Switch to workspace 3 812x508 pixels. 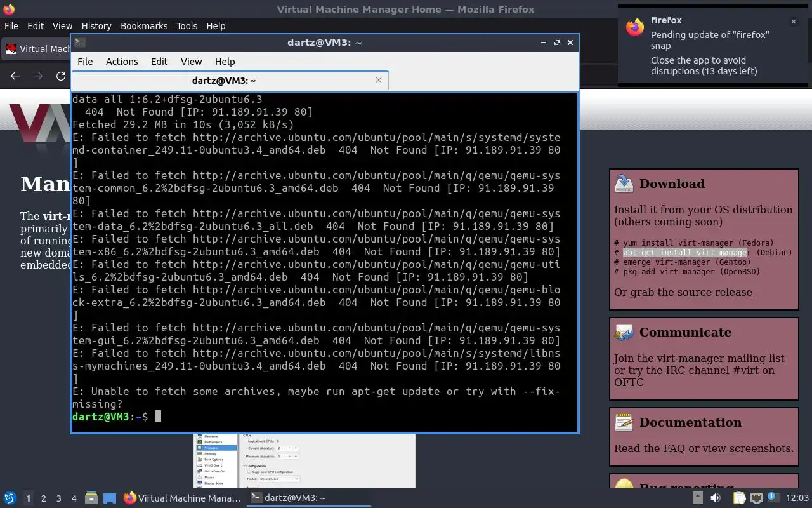point(58,498)
